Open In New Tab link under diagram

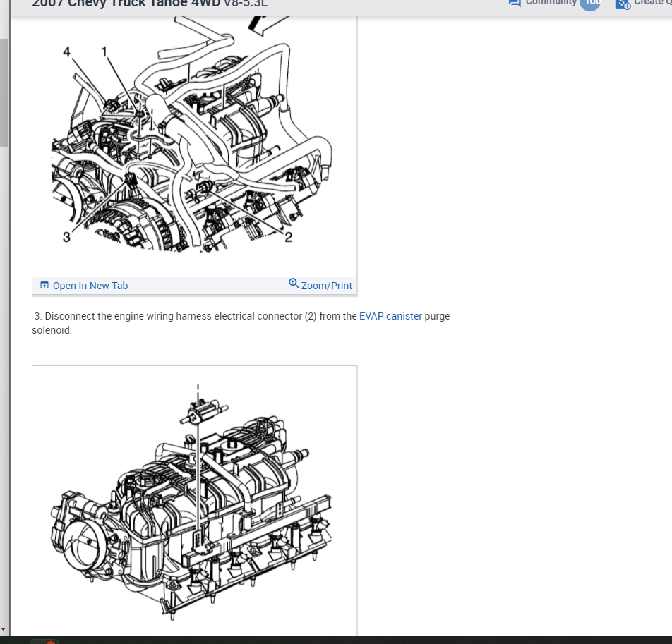point(90,286)
